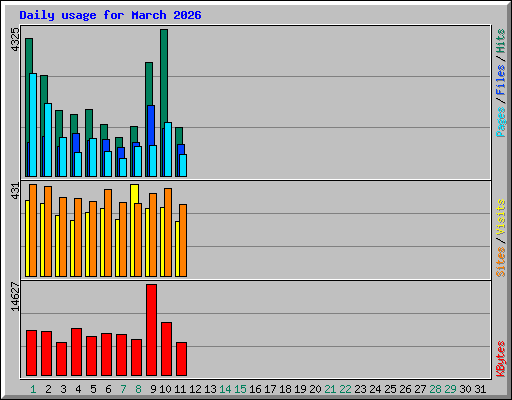Select the cyan Pages bar for day 10
512x400 pixels.
(168, 149)
